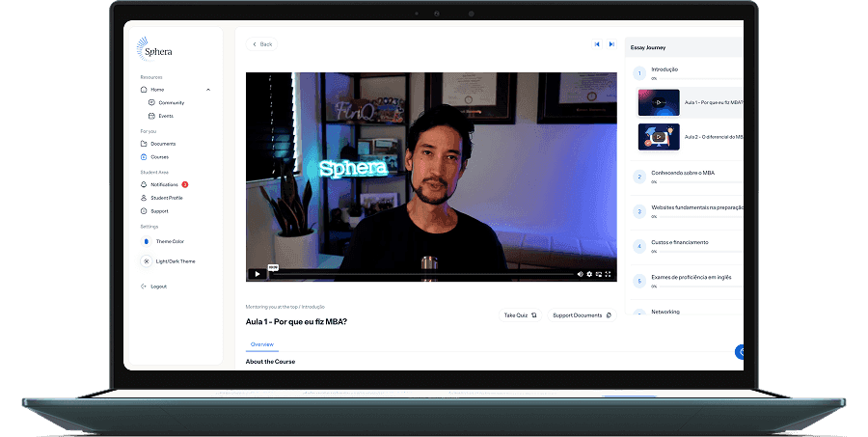Click the module number 5 circle
Viewport: 868px width, 437px height.
point(639,281)
